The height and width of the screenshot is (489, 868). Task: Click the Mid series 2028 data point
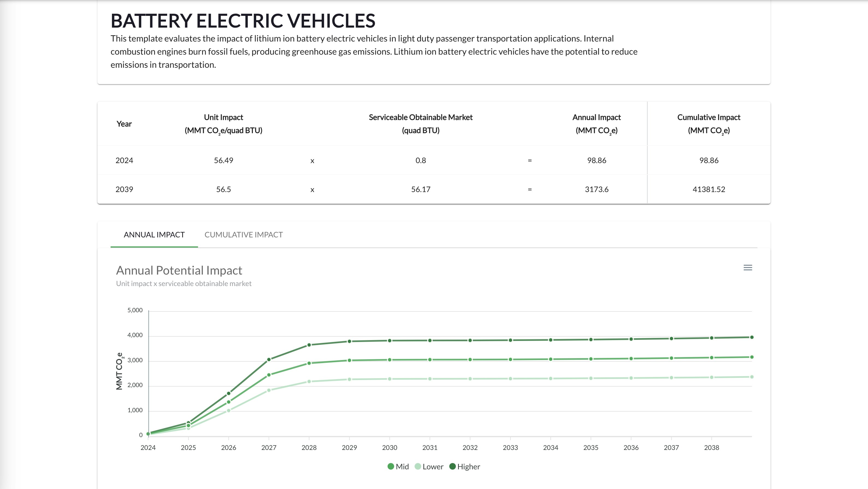309,363
